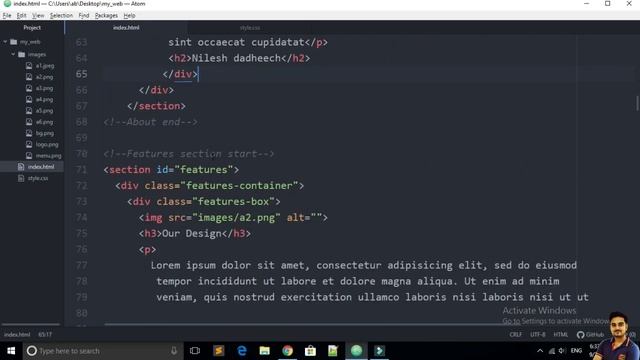The height and width of the screenshot is (360, 640).
Task: Select the a2.png image file icon
Action: [29, 77]
